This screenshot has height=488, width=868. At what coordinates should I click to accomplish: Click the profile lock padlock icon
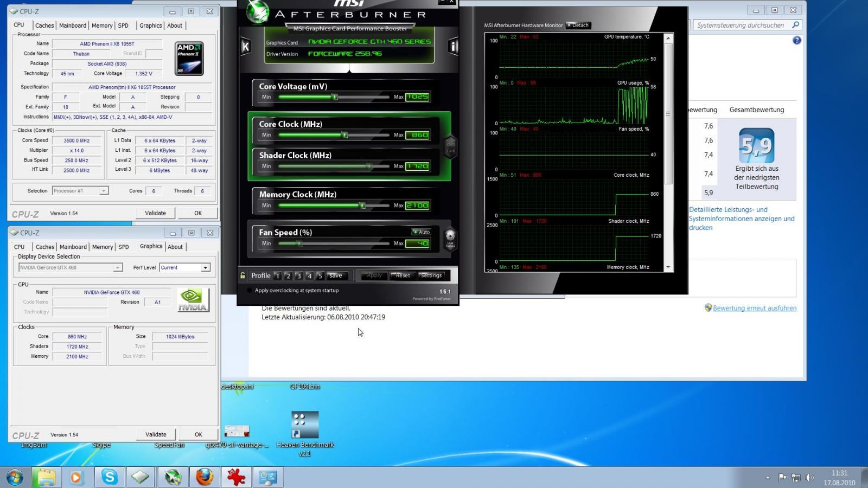pos(242,275)
